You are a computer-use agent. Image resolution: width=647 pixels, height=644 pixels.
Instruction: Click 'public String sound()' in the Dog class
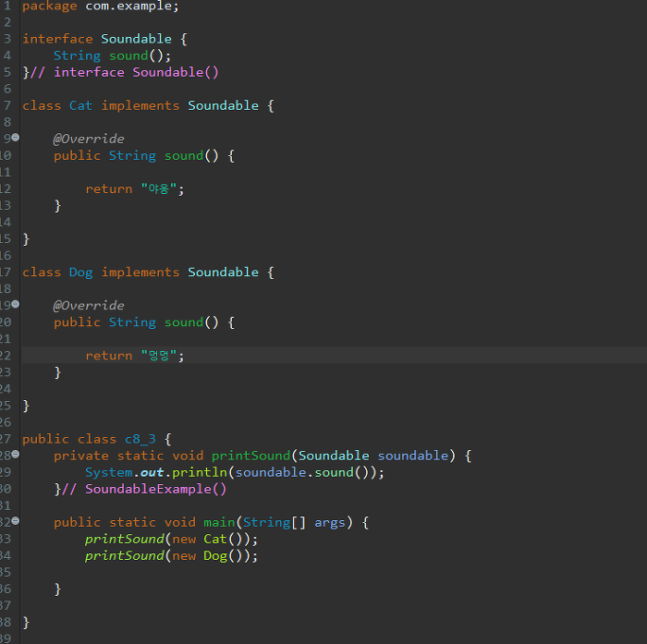(136, 322)
